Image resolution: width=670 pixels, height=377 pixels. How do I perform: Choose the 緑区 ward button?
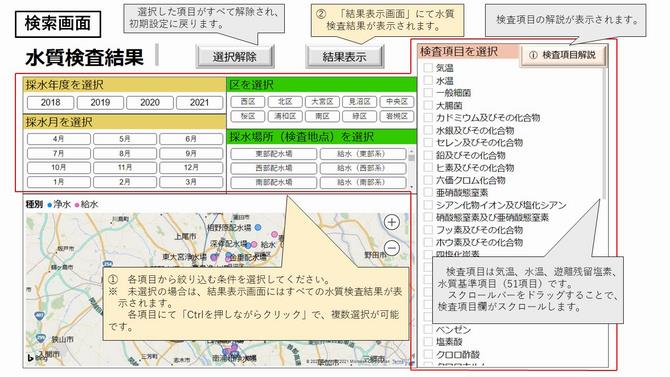point(359,116)
